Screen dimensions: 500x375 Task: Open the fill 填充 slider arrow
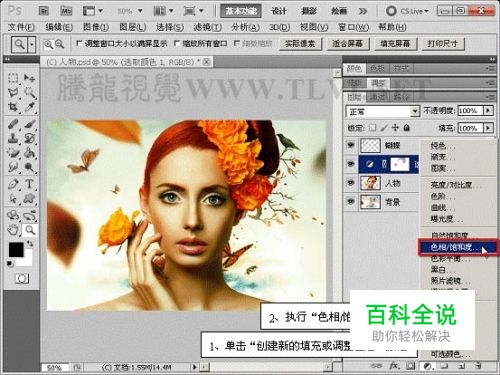tap(488, 128)
